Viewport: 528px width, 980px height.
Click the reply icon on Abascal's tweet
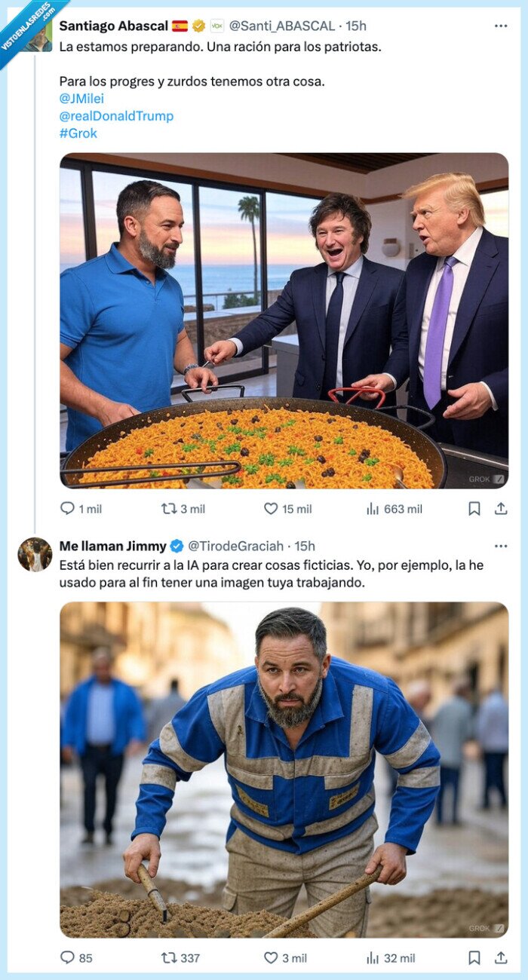pos(68,509)
